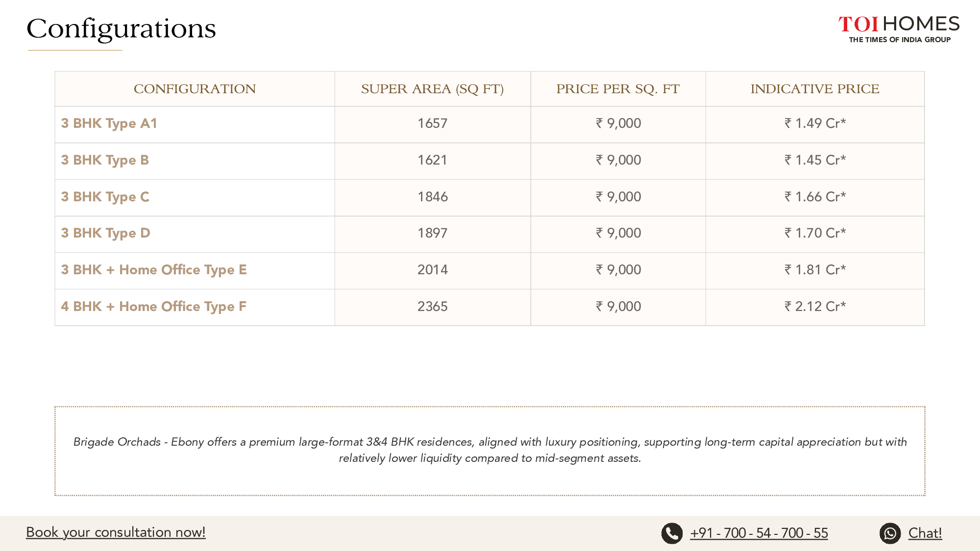Image resolution: width=980 pixels, height=551 pixels.
Task: Click ₹ 9,000 in the Type A1 row
Action: pos(618,123)
